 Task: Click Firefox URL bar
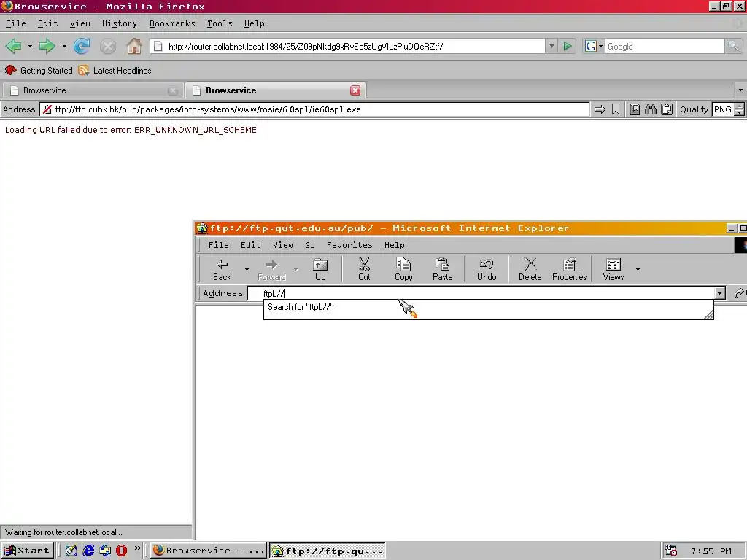point(348,46)
